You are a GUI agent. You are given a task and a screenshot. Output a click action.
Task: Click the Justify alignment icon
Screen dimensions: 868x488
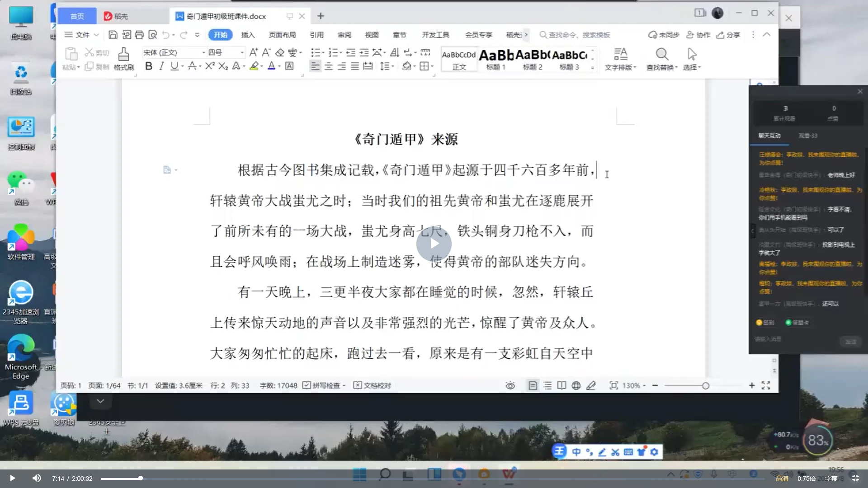click(x=355, y=66)
